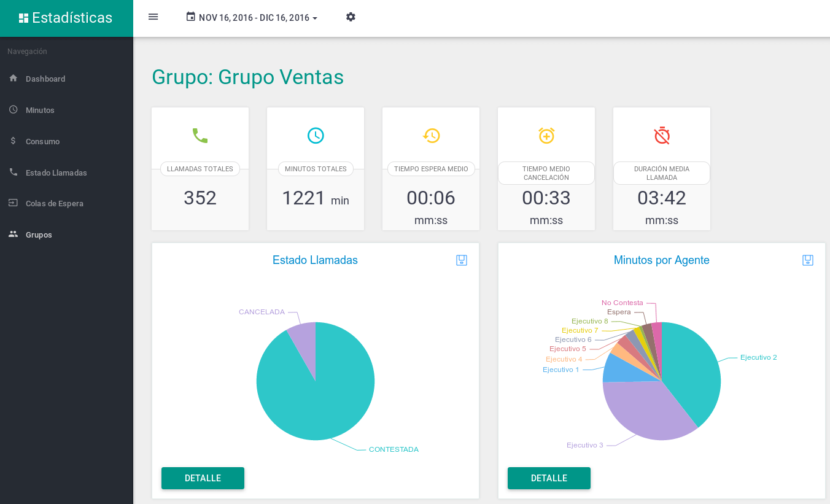Click the No Contesta chart label
This screenshot has height=504, width=830.
coord(622,303)
